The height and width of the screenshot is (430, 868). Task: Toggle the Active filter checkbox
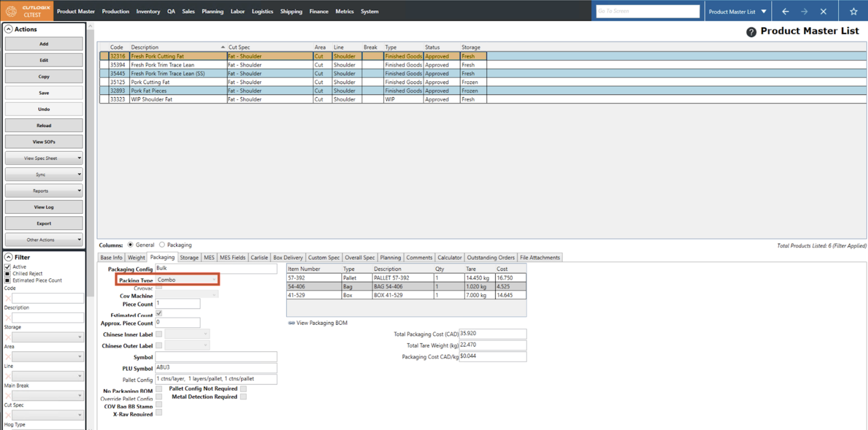(7, 267)
